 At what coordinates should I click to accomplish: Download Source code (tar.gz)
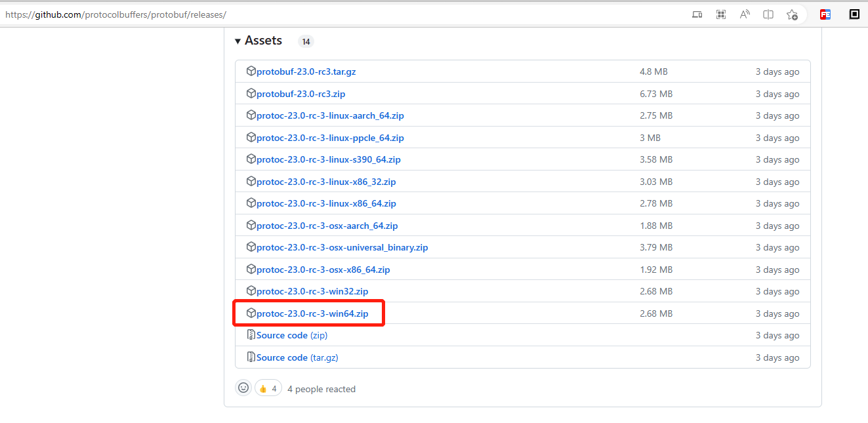[x=297, y=357]
